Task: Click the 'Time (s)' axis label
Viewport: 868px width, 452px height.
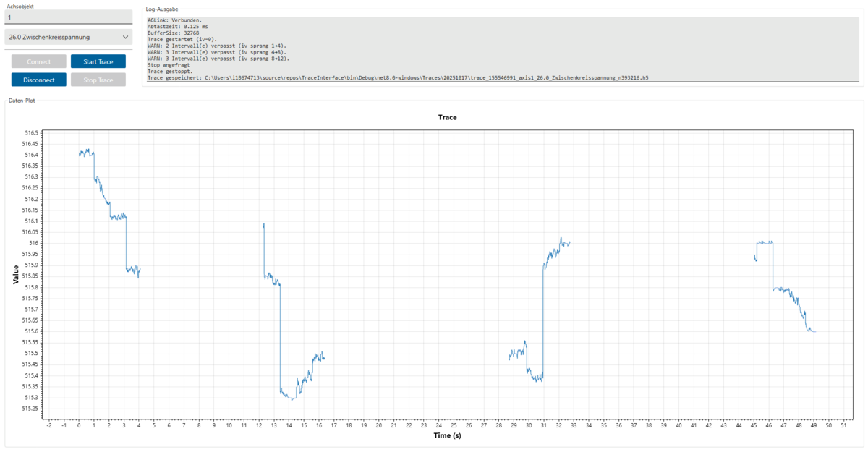Action: click(447, 435)
